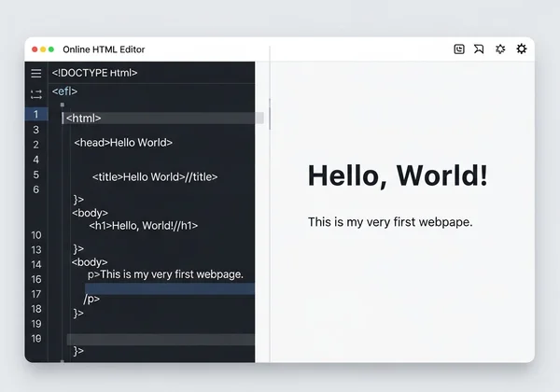
Task: Click the p>This is my very first webpage. line
Action: point(165,274)
